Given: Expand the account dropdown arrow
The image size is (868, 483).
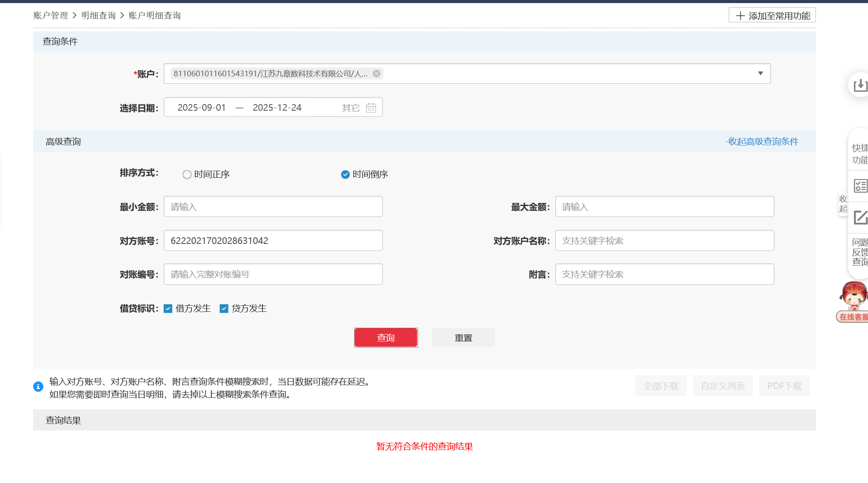Looking at the screenshot, I should [760, 74].
